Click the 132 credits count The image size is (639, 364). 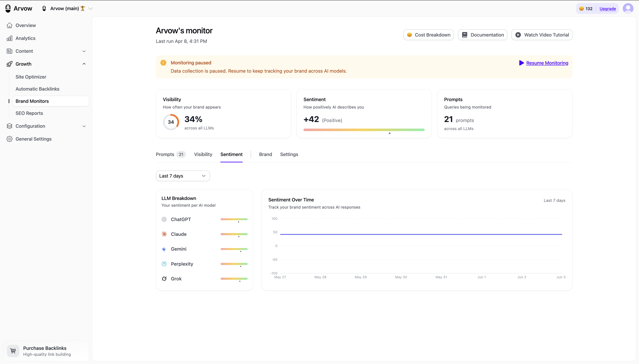click(x=589, y=9)
